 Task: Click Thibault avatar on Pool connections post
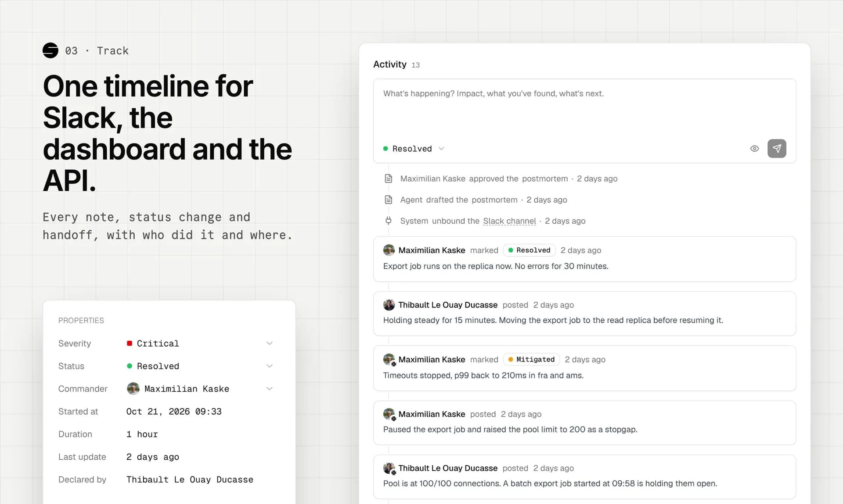(389, 468)
